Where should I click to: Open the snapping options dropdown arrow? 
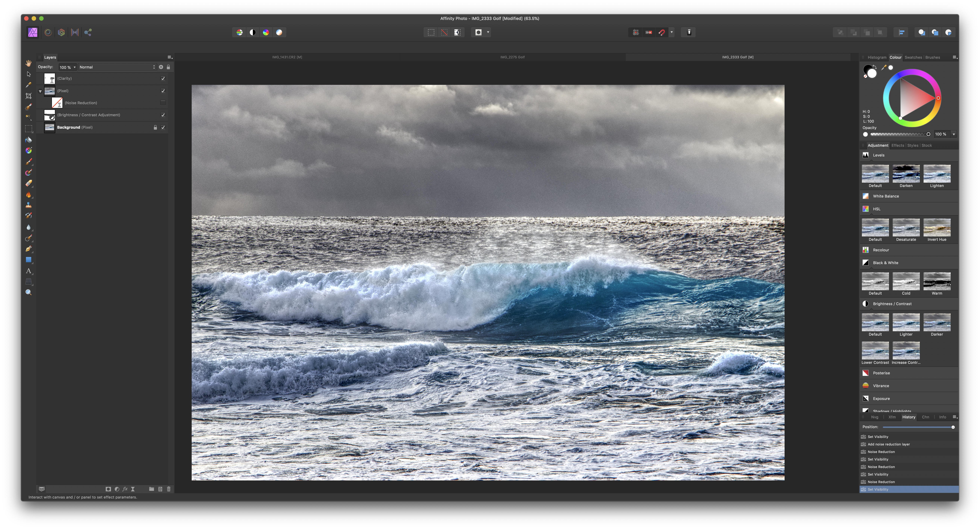672,32
